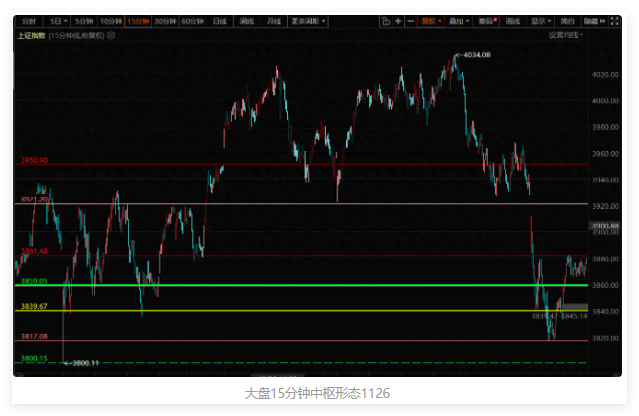Switch to the 15分钟 period
The height and width of the screenshot is (416, 639).
[x=137, y=20]
